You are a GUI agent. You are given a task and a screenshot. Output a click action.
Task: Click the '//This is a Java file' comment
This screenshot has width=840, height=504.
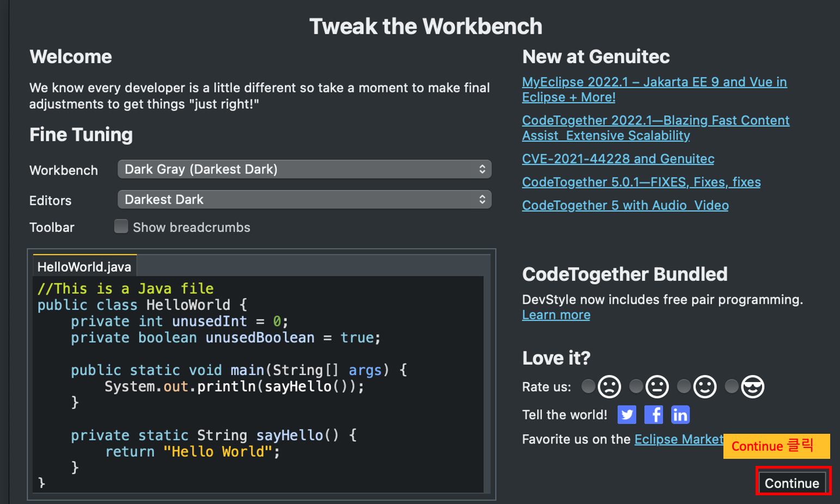tap(125, 288)
